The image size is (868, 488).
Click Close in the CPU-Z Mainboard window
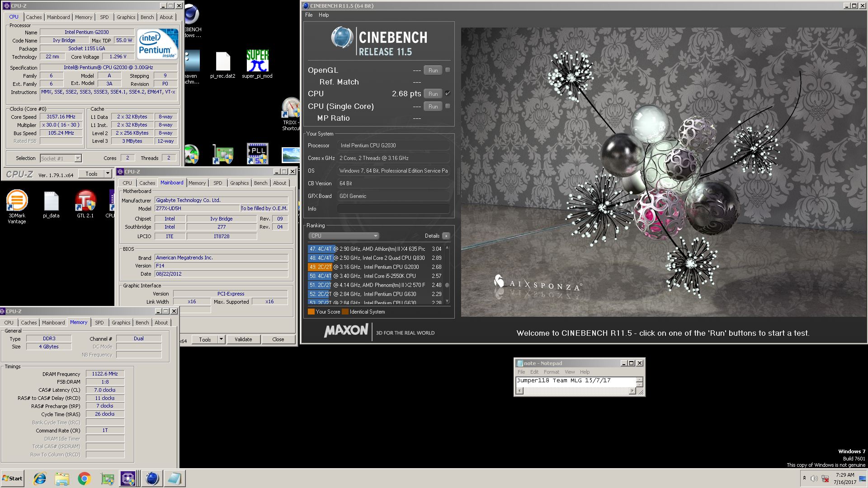point(278,339)
